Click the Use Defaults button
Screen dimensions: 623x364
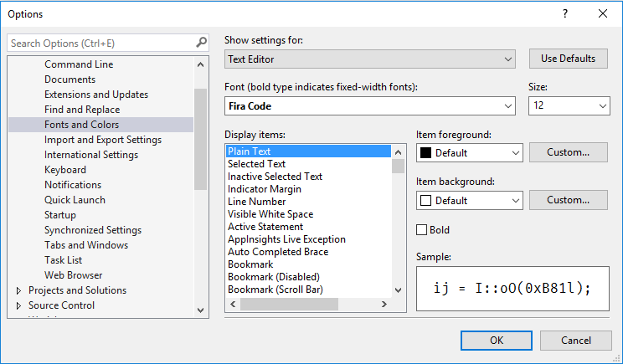pyautogui.click(x=568, y=59)
